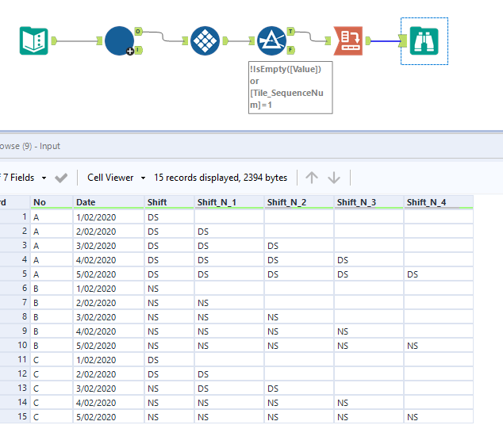Click the down arrow in results toolbar
Viewport: 503px width, 448px height.
pyautogui.click(x=334, y=178)
